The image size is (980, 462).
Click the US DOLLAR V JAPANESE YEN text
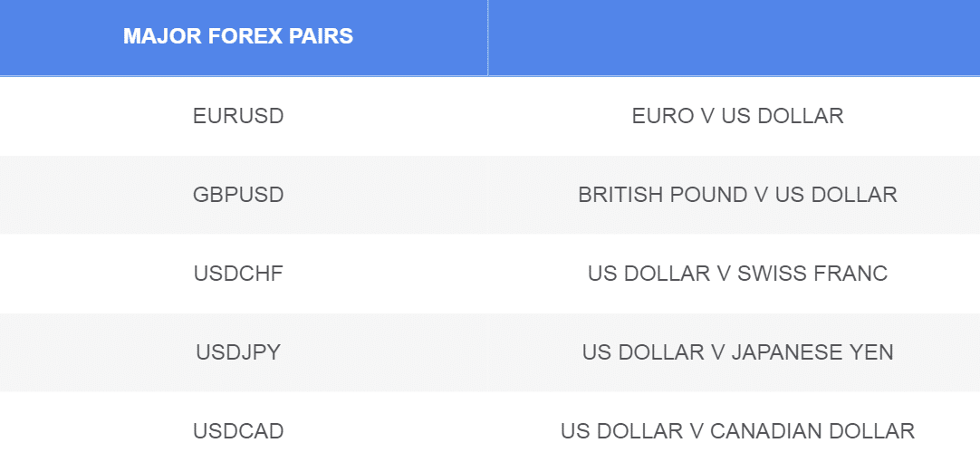point(737,352)
